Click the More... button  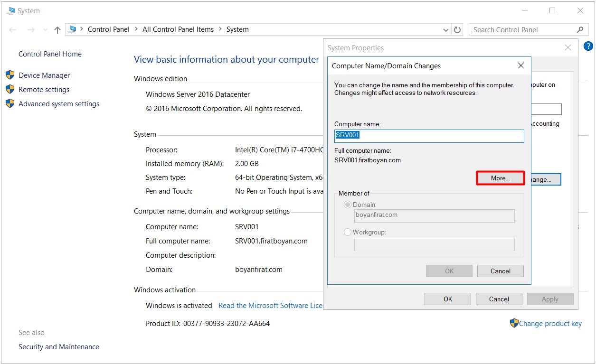[x=501, y=178]
